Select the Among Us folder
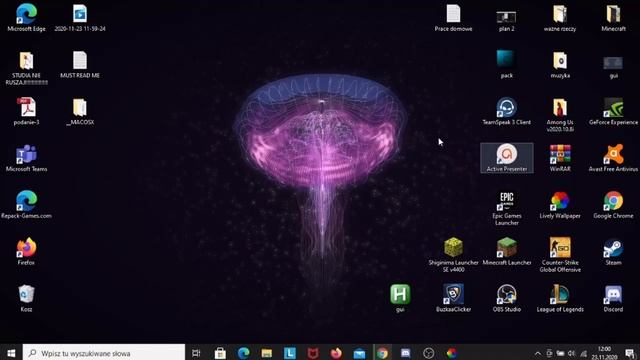 click(560, 115)
